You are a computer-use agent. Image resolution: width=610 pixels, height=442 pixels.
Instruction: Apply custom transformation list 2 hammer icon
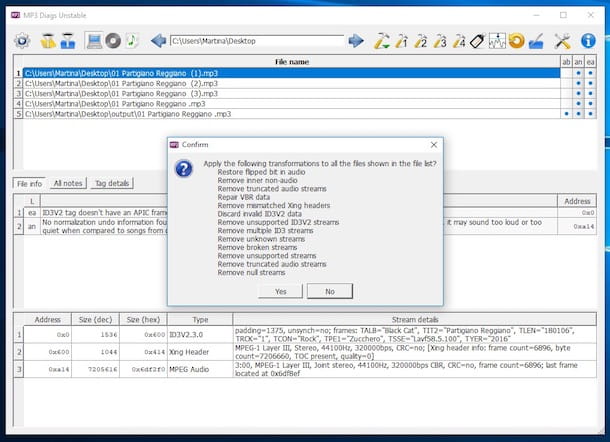click(x=421, y=41)
